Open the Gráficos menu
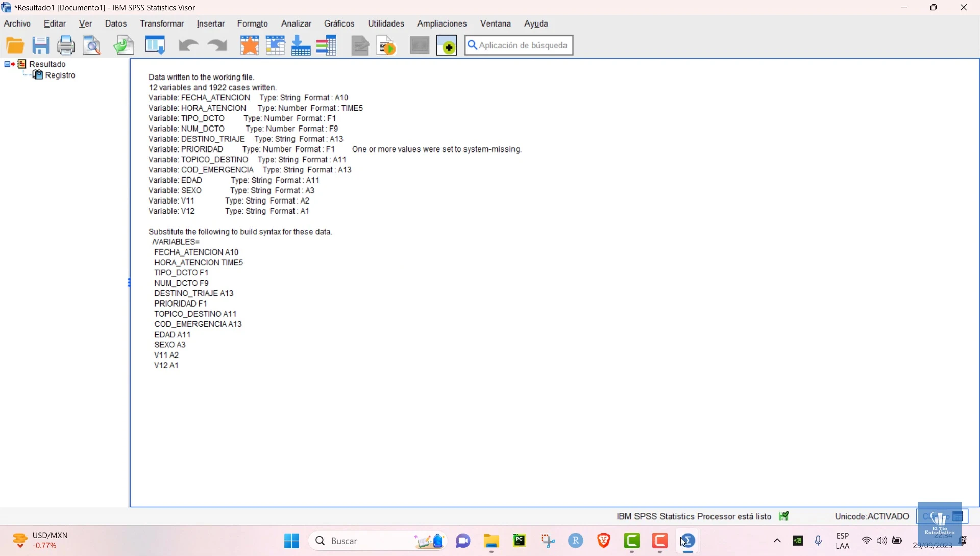This screenshot has height=556, width=980. point(339,24)
